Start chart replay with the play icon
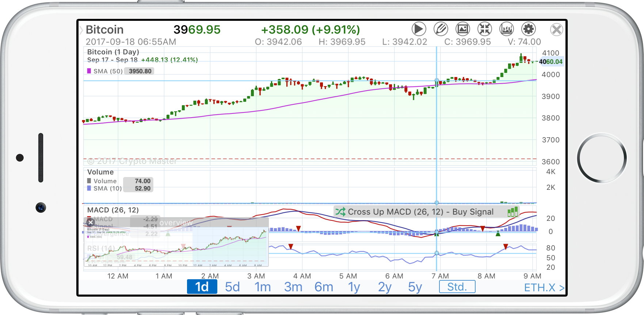The image size is (644, 315). [x=419, y=29]
